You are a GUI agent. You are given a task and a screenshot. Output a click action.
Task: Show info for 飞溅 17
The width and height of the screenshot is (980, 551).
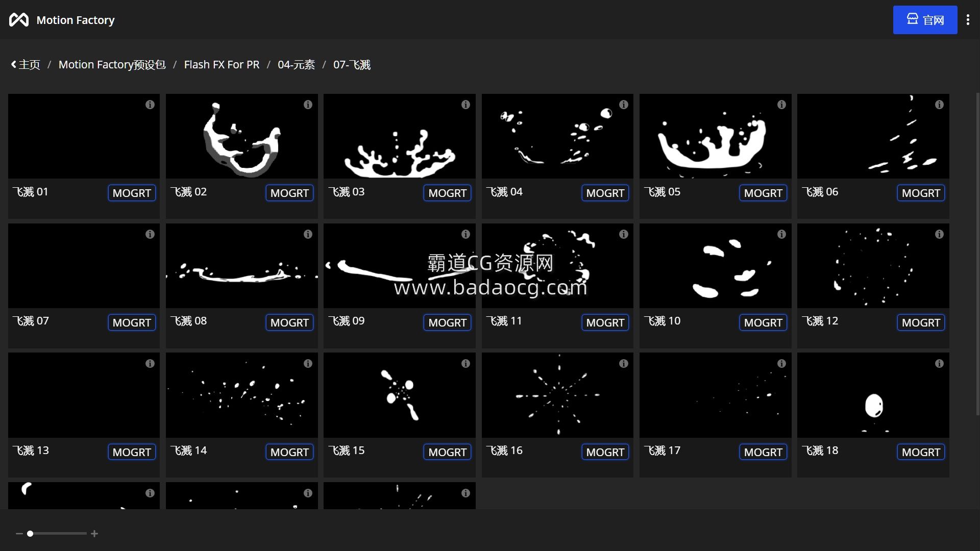coord(781,364)
